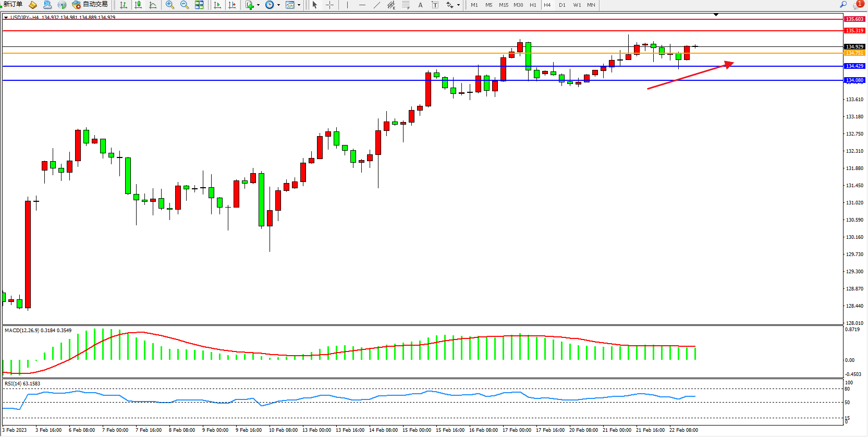Screen dimensions: 868x437
Task: Click the Tile windows icon
Action: 199,5
